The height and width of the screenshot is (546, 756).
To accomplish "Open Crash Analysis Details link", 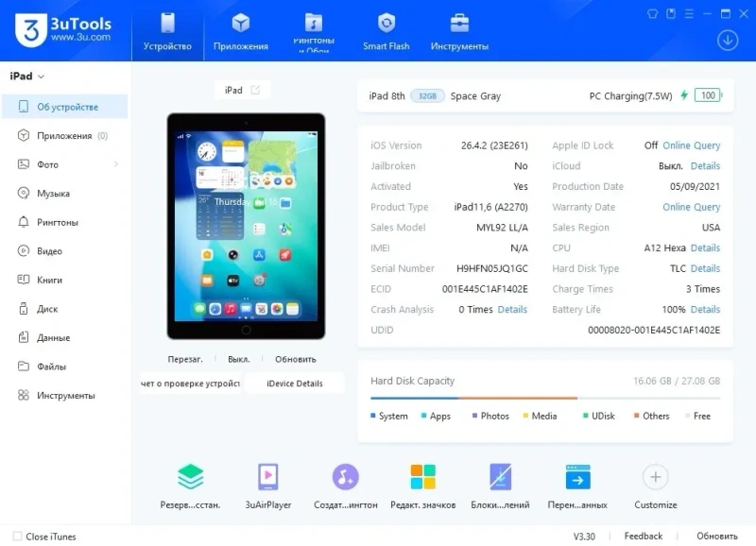I will pos(512,310).
